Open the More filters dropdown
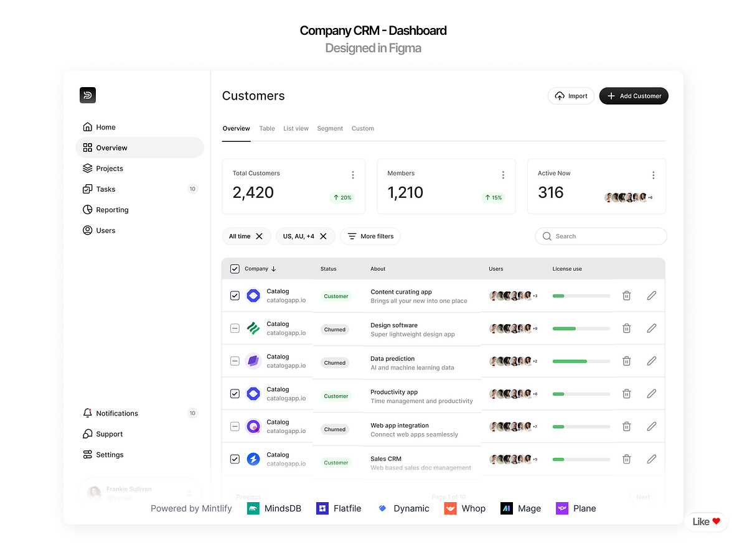This screenshot has height=560, width=747. point(370,236)
